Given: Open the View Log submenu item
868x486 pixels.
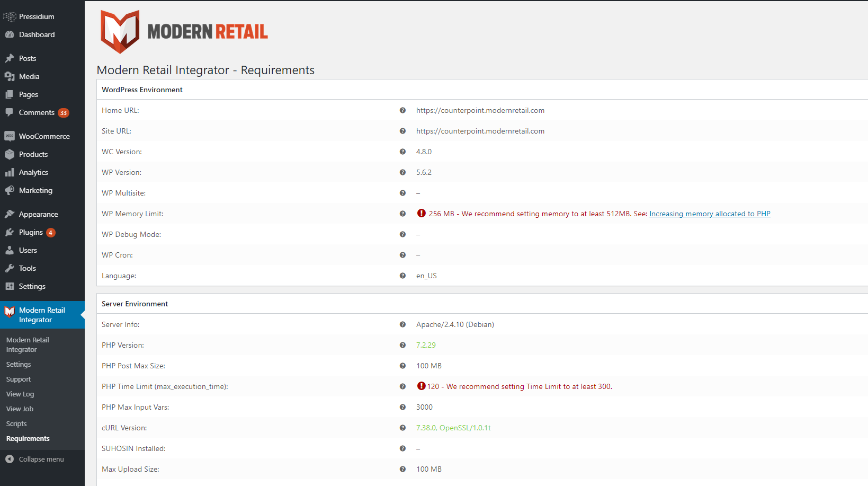Looking at the screenshot, I should click(20, 394).
